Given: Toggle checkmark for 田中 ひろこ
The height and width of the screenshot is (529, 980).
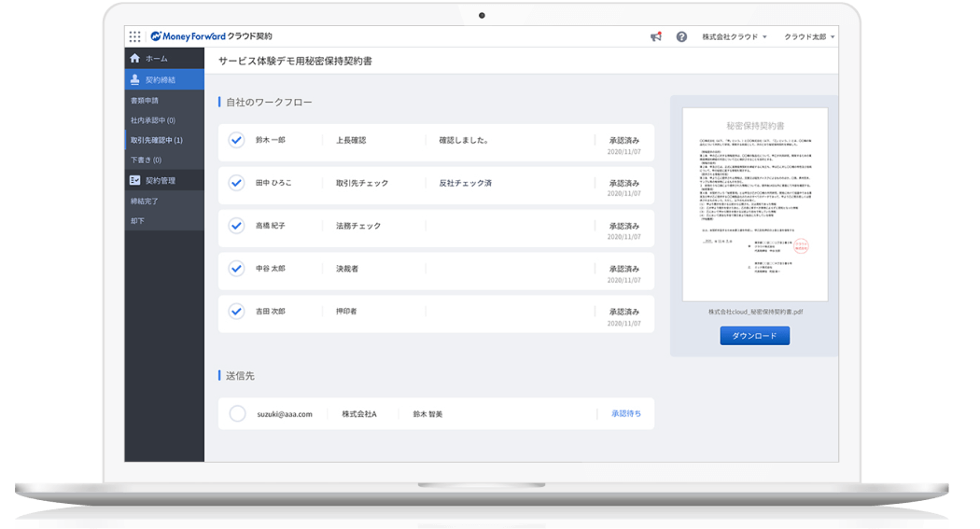Looking at the screenshot, I should coord(236,183).
